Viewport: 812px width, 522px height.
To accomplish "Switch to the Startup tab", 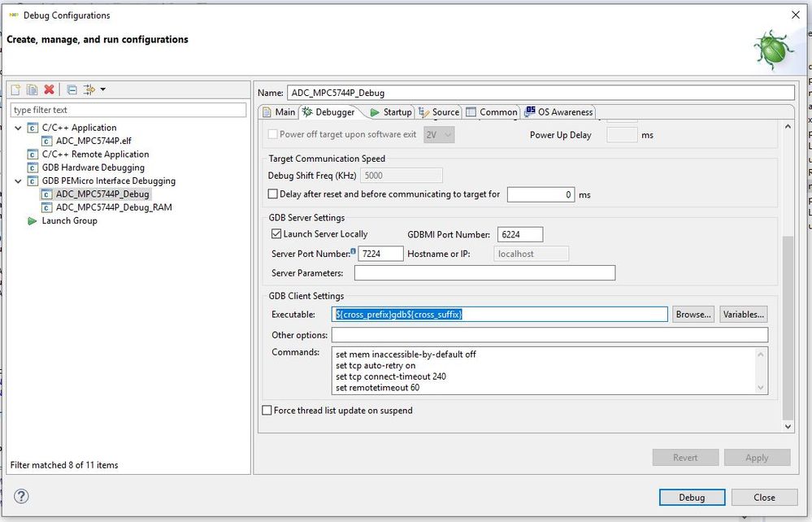I will 391,112.
